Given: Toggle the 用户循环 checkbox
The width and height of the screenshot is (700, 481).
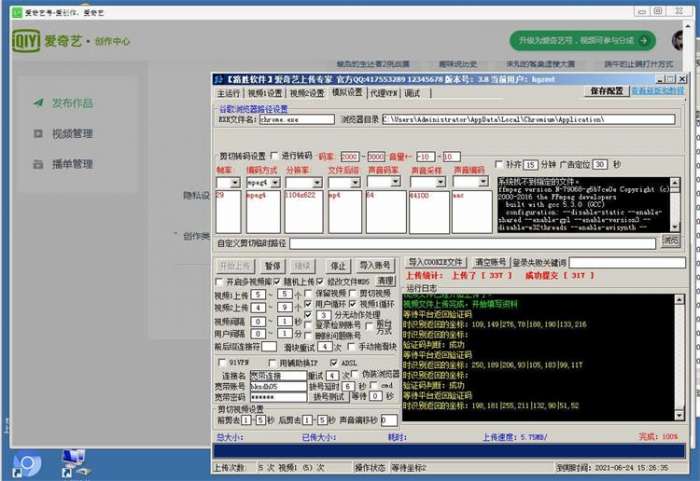Looking at the screenshot, I should (x=308, y=304).
